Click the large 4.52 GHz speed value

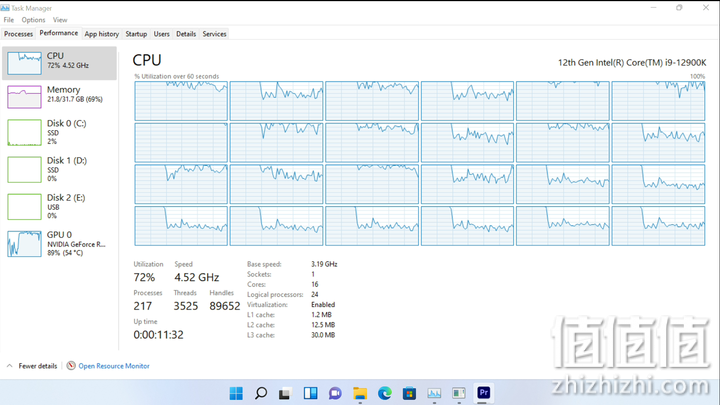click(197, 277)
